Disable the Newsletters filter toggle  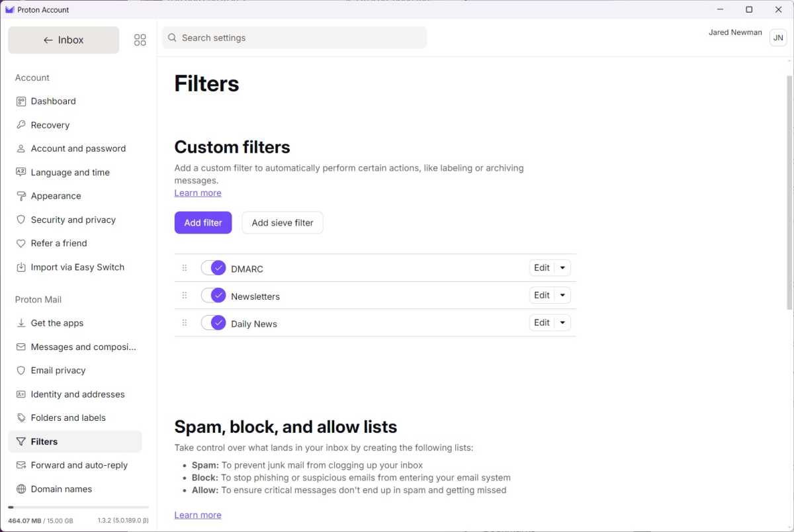(214, 295)
